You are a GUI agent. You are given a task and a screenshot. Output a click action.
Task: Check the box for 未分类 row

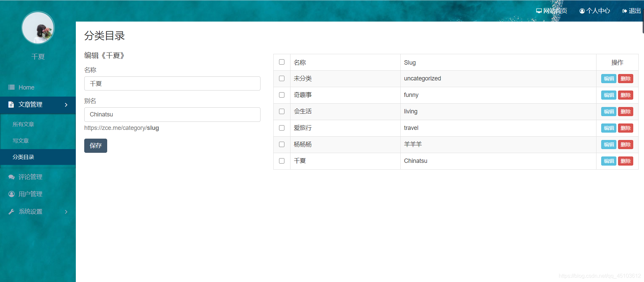pos(282,78)
